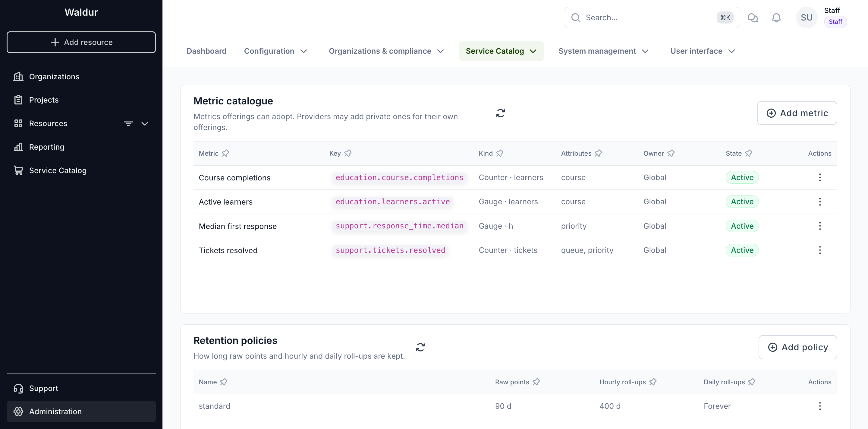Open the Resources filter icon in sidebar

coord(128,123)
